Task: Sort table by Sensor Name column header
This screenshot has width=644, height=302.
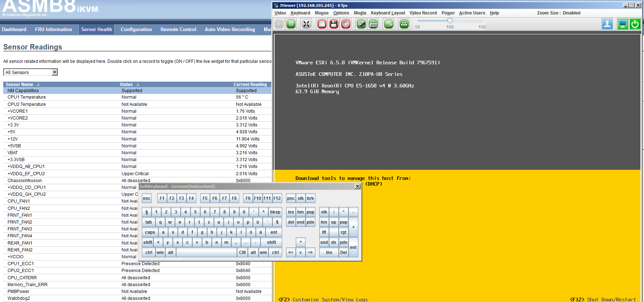Action: click(x=19, y=85)
